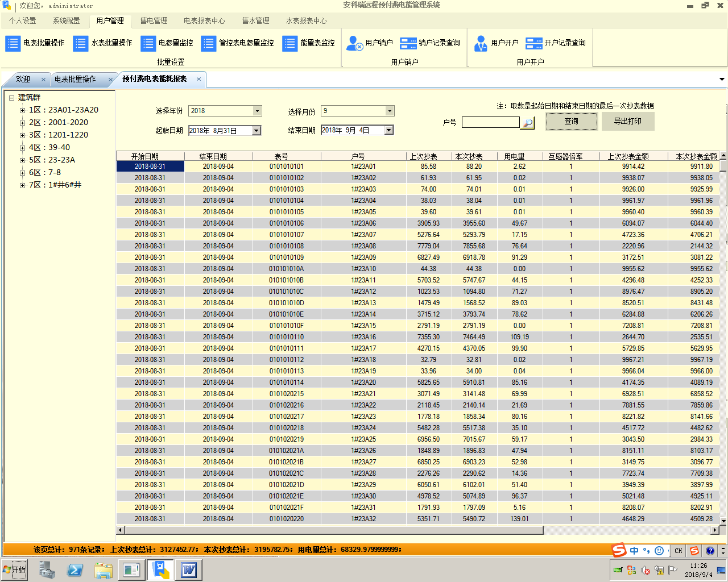Collapse the 建筑群 root tree node
The height and width of the screenshot is (582, 728).
(x=11, y=98)
